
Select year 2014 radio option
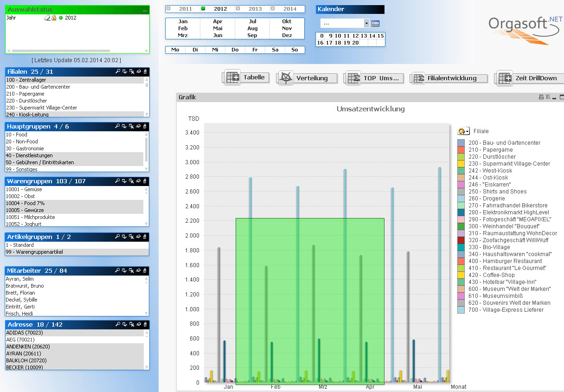click(273, 9)
